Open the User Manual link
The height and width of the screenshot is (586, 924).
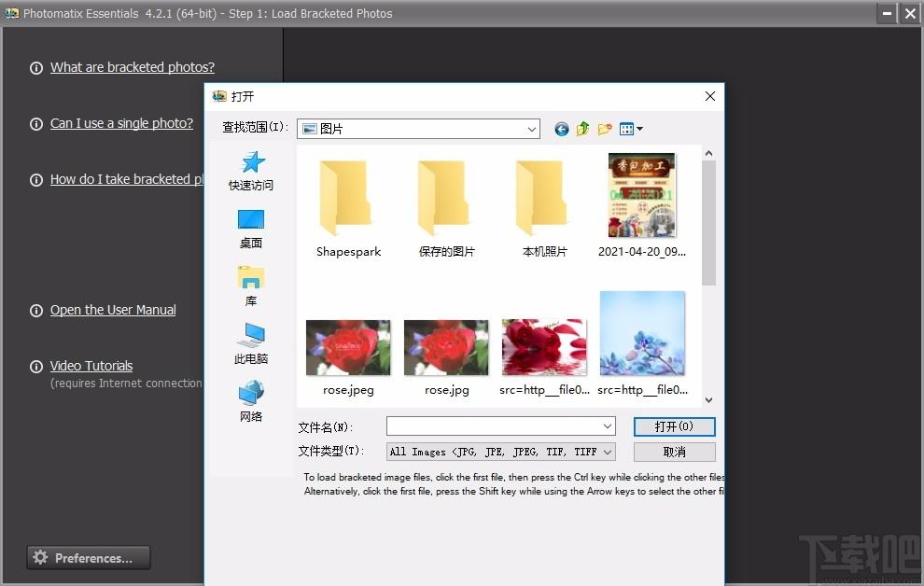pyautogui.click(x=113, y=310)
